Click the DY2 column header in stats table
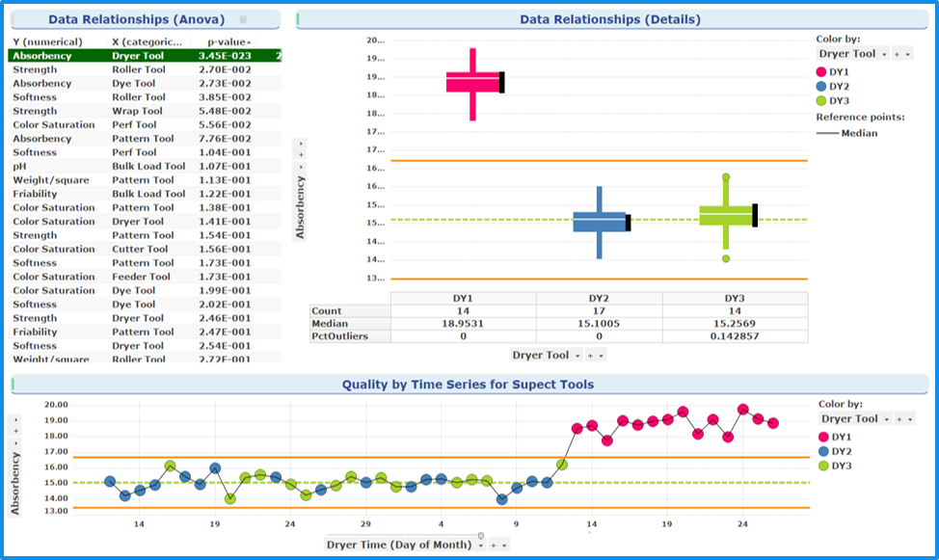The width and height of the screenshot is (939, 560). pyautogui.click(x=599, y=298)
